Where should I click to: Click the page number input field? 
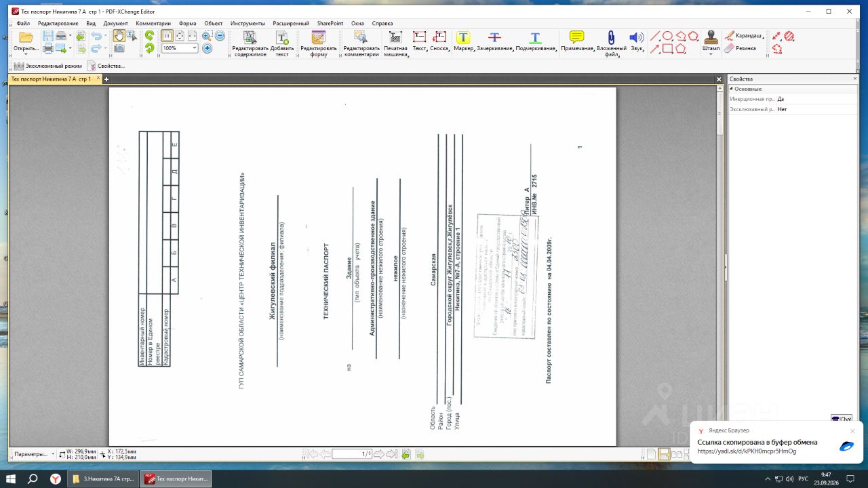(x=352, y=454)
